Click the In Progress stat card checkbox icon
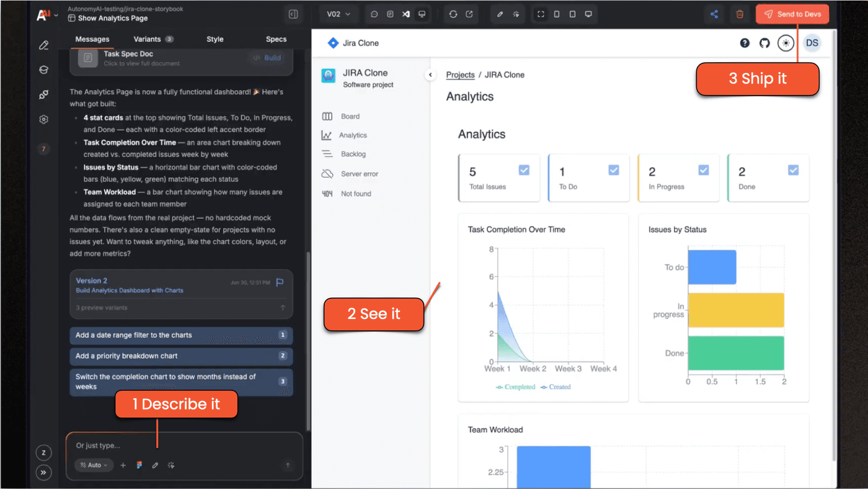868x489 pixels. pos(704,170)
